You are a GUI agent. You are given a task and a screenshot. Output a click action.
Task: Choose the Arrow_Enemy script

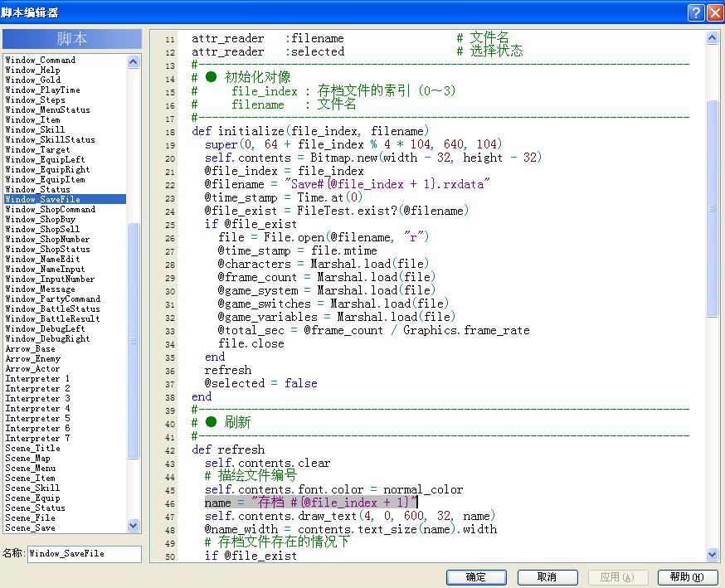tap(32, 359)
